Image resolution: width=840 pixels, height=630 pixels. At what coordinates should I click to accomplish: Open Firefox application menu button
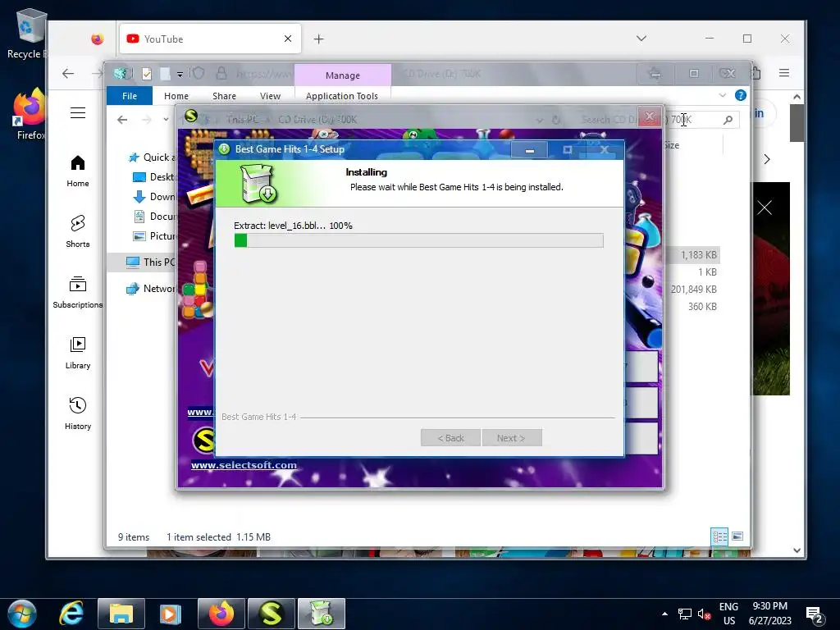click(783, 73)
